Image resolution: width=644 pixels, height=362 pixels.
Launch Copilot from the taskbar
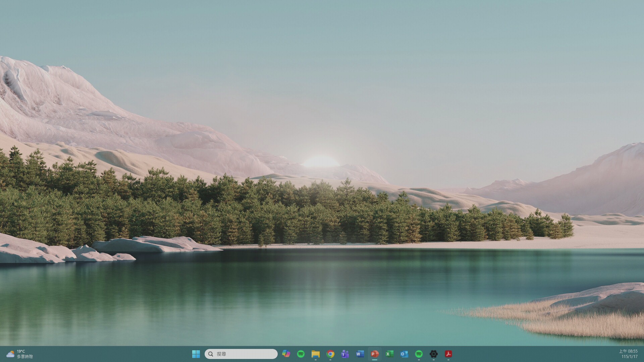click(286, 354)
